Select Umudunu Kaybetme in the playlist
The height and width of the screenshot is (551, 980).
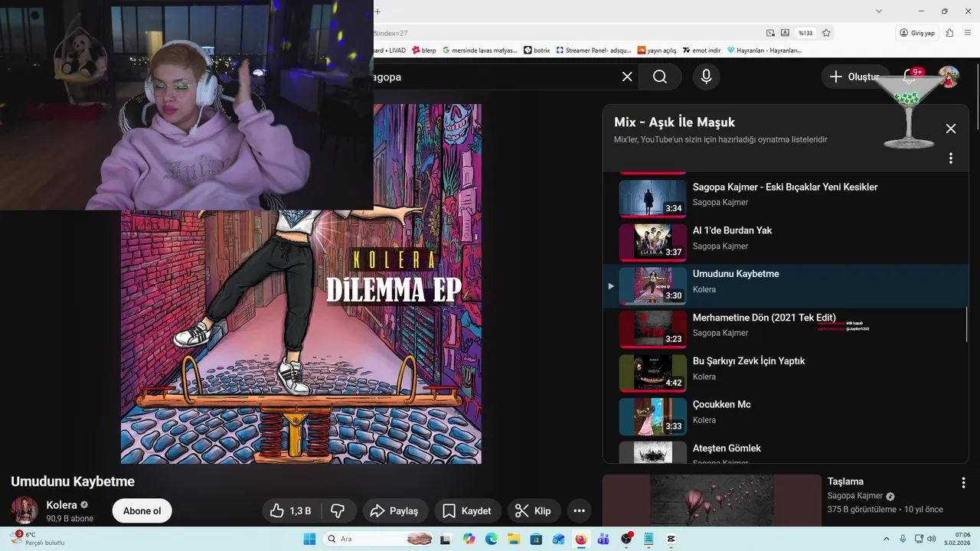786,286
